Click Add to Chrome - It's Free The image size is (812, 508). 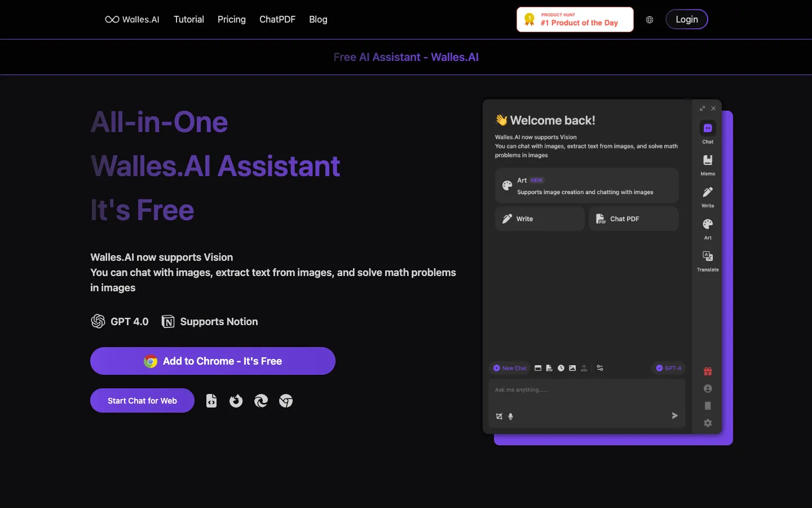(x=213, y=361)
